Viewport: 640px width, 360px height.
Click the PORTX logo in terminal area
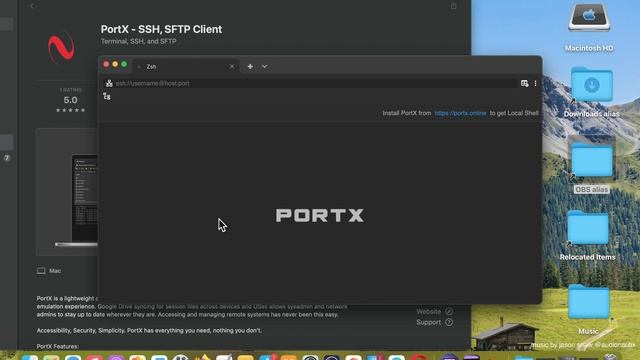(x=320, y=216)
